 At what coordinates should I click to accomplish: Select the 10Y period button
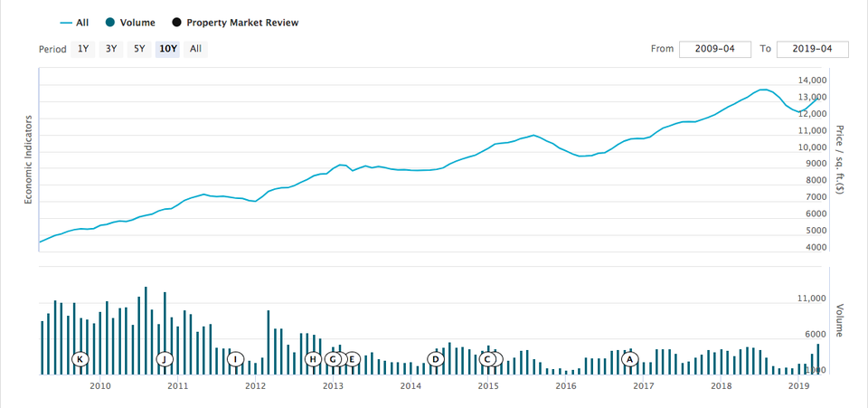[167, 49]
